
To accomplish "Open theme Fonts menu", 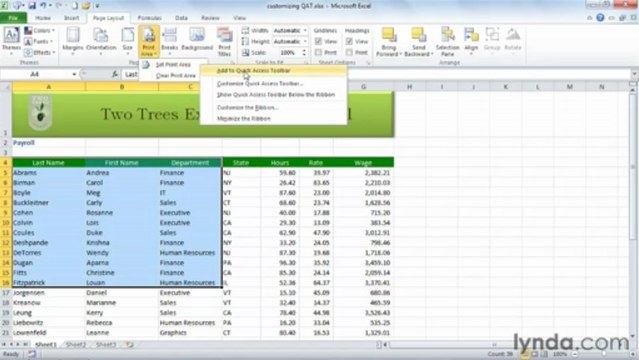I will coord(39,42).
